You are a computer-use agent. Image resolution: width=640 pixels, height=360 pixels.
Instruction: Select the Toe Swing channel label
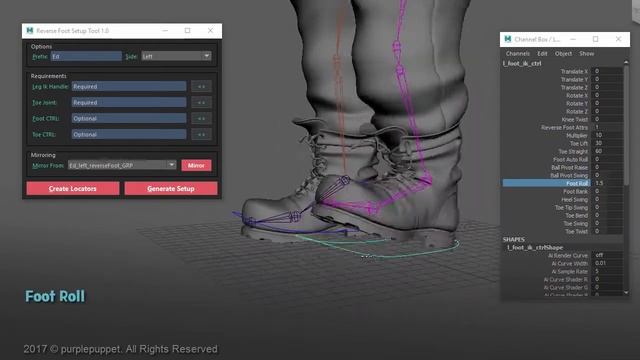click(576, 223)
